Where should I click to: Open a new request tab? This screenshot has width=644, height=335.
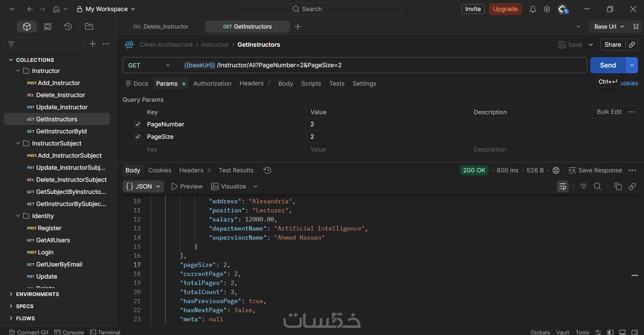tap(298, 27)
